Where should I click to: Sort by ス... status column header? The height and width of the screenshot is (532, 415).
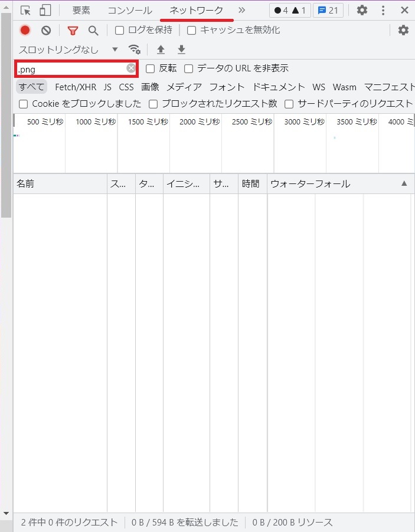pyautogui.click(x=121, y=184)
